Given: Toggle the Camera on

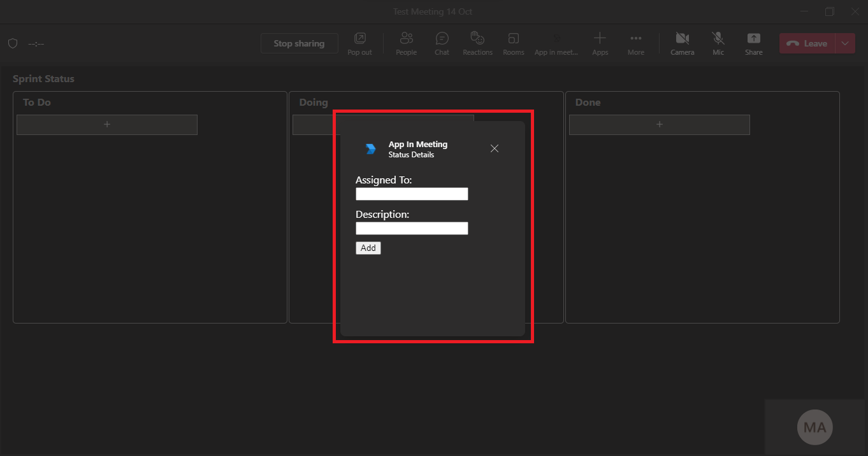Looking at the screenshot, I should [x=682, y=43].
